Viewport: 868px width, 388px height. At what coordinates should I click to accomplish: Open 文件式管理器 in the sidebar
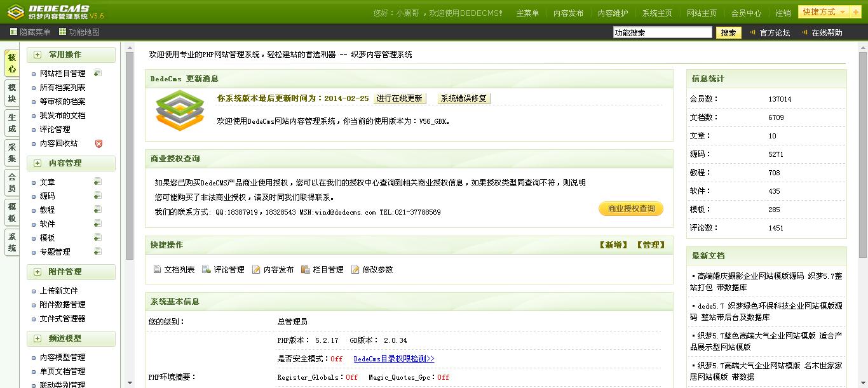(x=62, y=318)
